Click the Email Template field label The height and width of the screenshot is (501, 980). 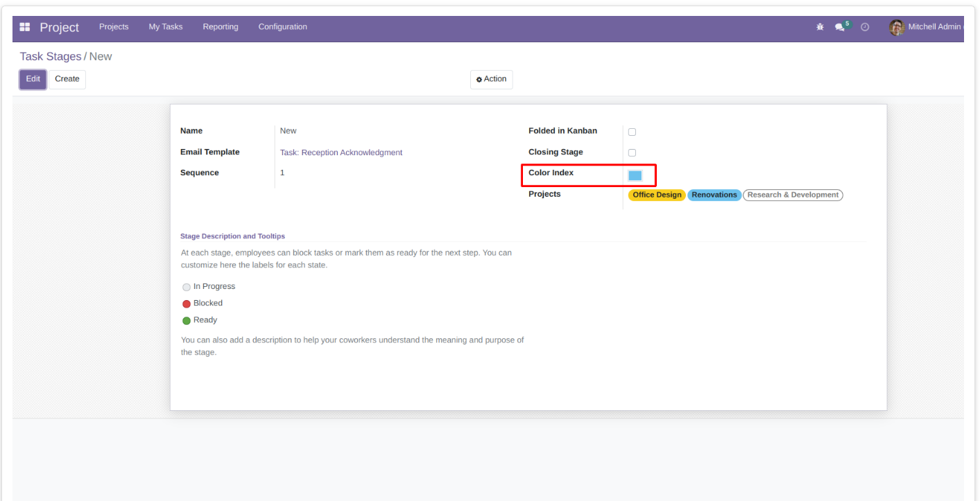click(210, 152)
